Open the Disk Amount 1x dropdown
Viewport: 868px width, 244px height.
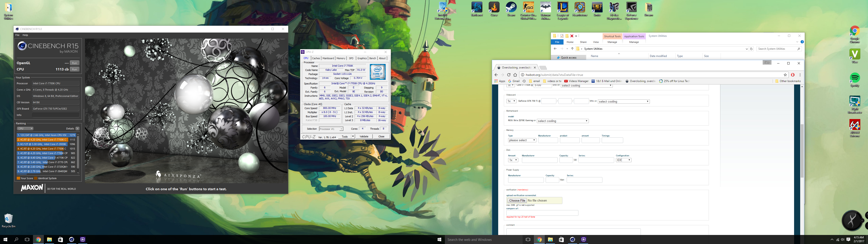[x=513, y=160]
